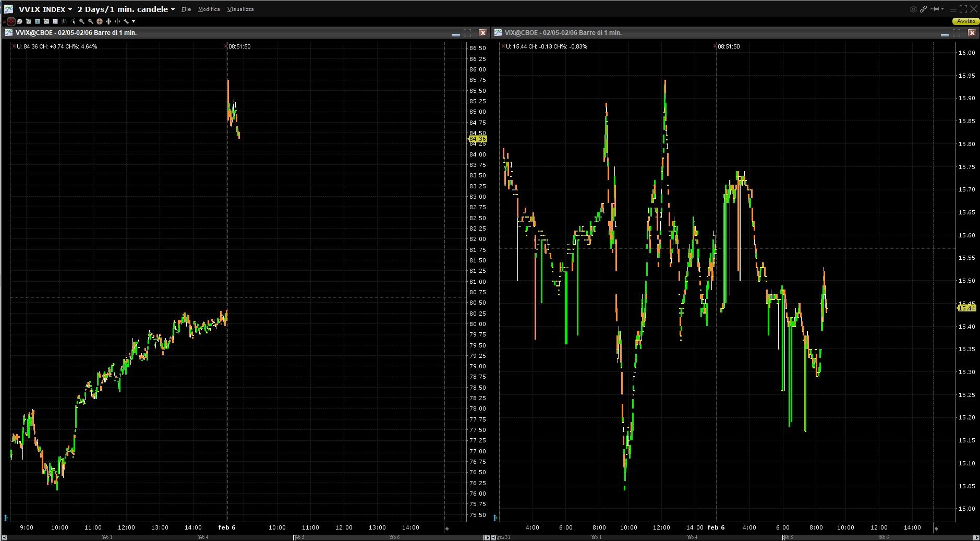Click the chart icon in VVIX@CBOE panel header
Screen dimensions: 980x541
point(9,32)
